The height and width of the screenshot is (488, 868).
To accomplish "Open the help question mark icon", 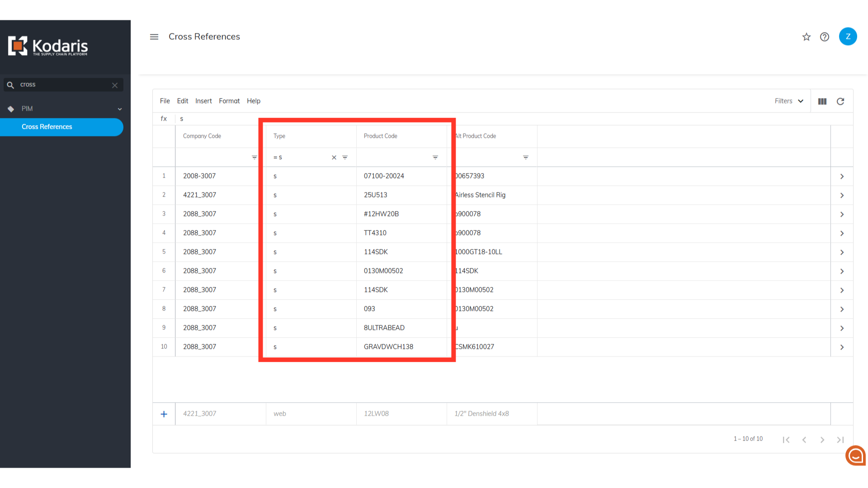I will pyautogui.click(x=825, y=37).
